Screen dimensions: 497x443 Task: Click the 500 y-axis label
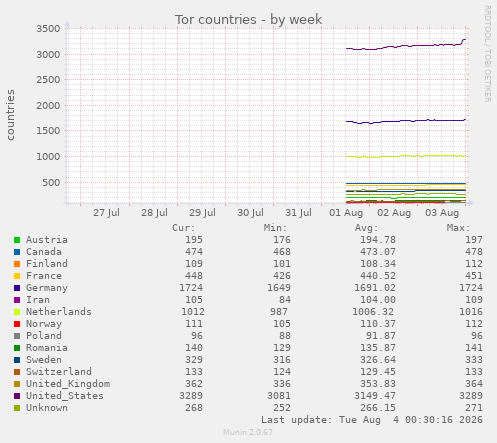click(x=51, y=183)
